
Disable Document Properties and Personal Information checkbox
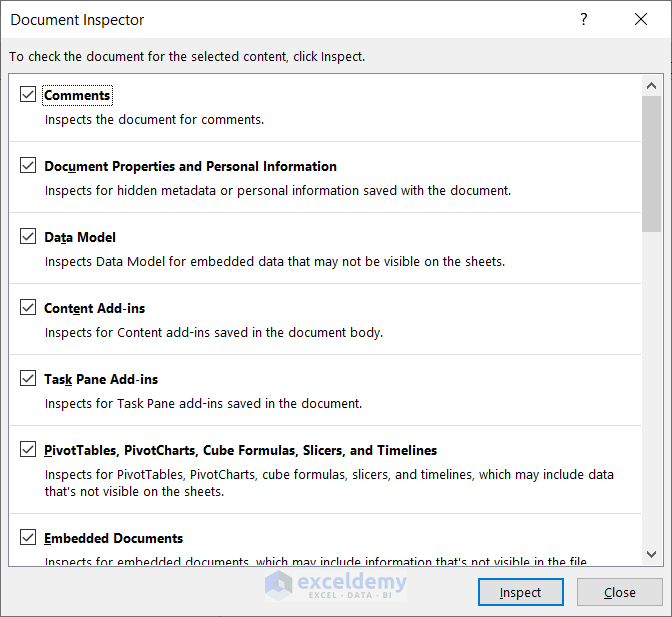coord(28,166)
